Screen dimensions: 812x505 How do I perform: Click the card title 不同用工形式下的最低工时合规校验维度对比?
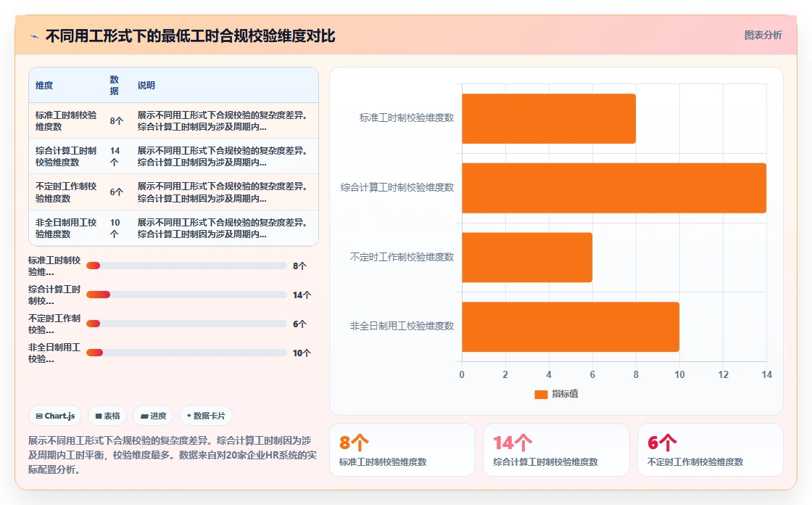pos(190,36)
